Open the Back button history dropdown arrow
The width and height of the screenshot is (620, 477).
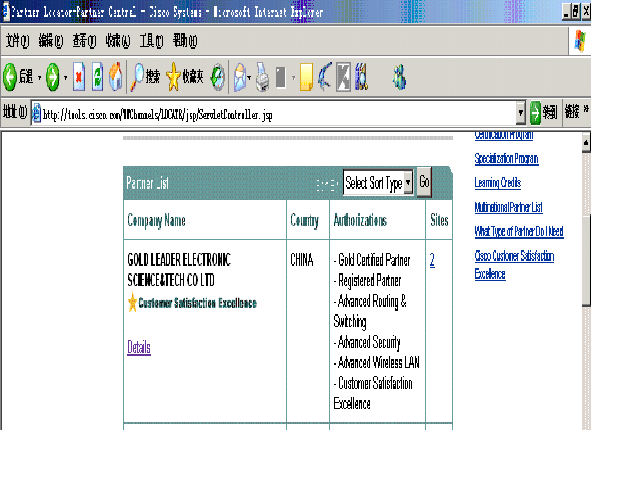(39, 78)
